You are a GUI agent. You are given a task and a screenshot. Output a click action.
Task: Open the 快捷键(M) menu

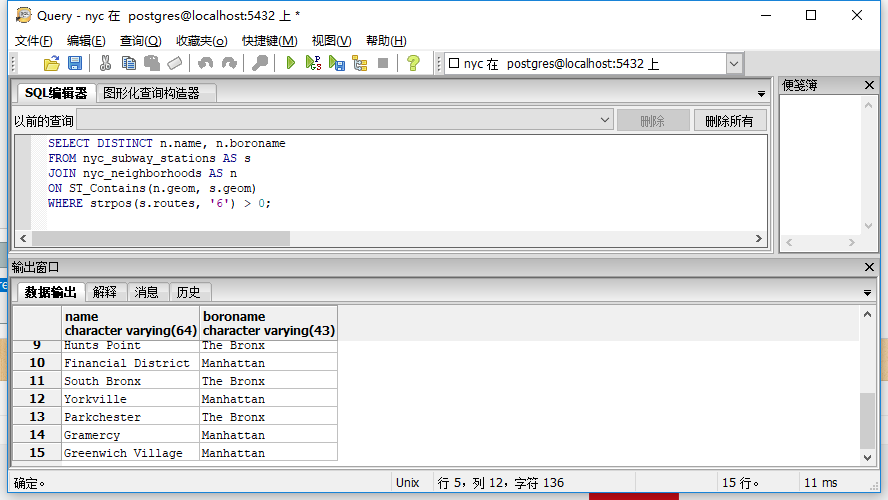270,41
